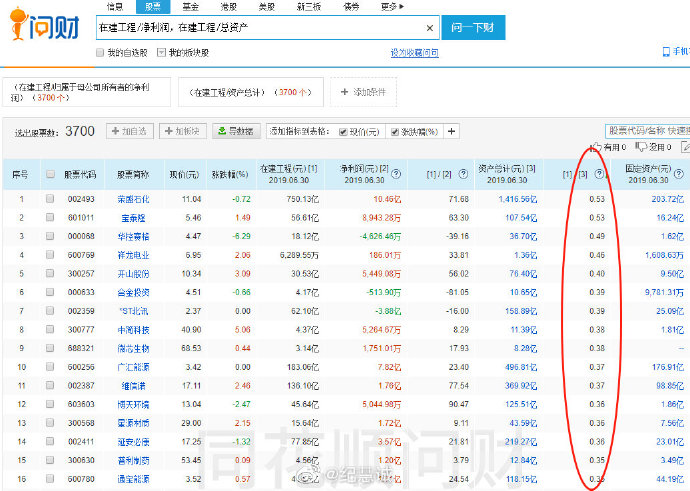Expand the 更多 menu

point(392,6)
